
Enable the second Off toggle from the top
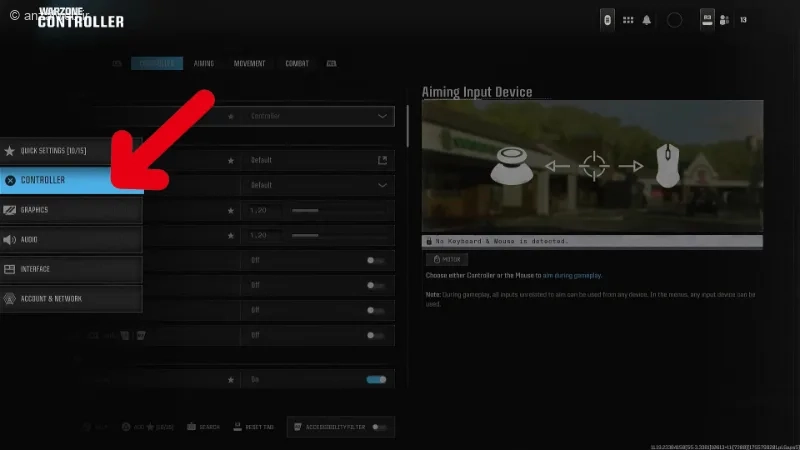[376, 285]
